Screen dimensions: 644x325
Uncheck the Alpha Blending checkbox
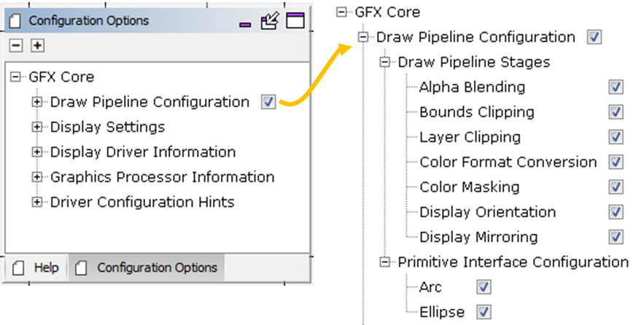(616, 87)
